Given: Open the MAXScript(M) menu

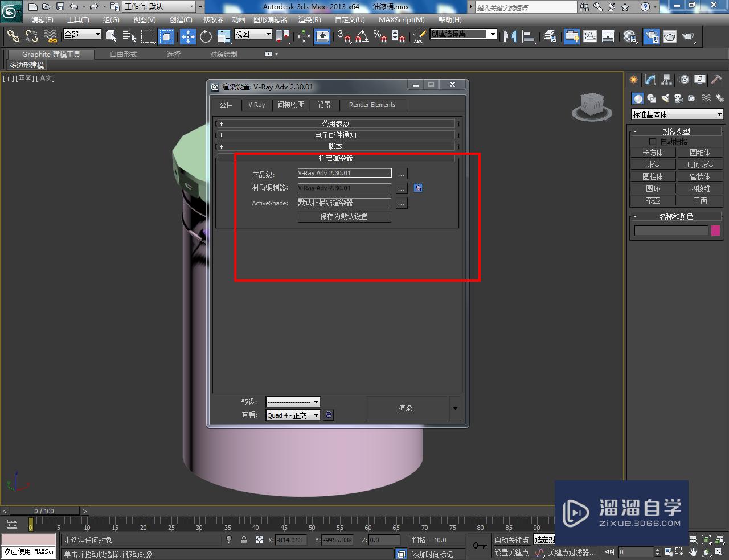Looking at the screenshot, I should [402, 19].
